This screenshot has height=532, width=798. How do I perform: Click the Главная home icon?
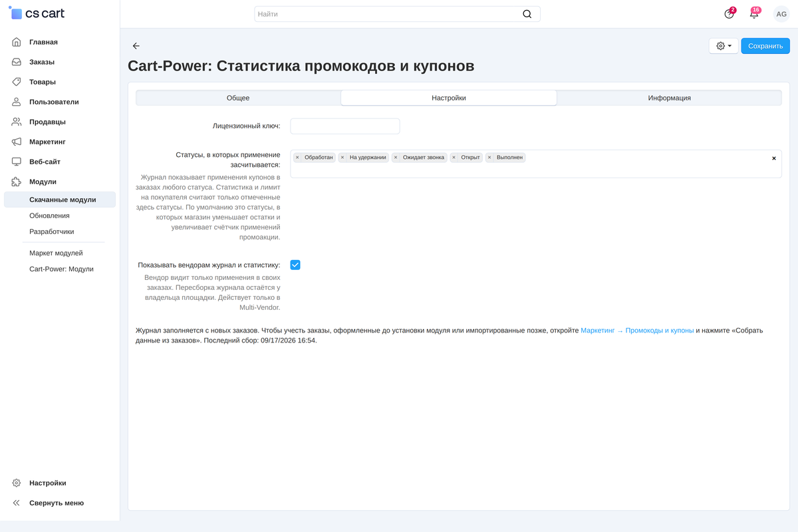click(17, 42)
